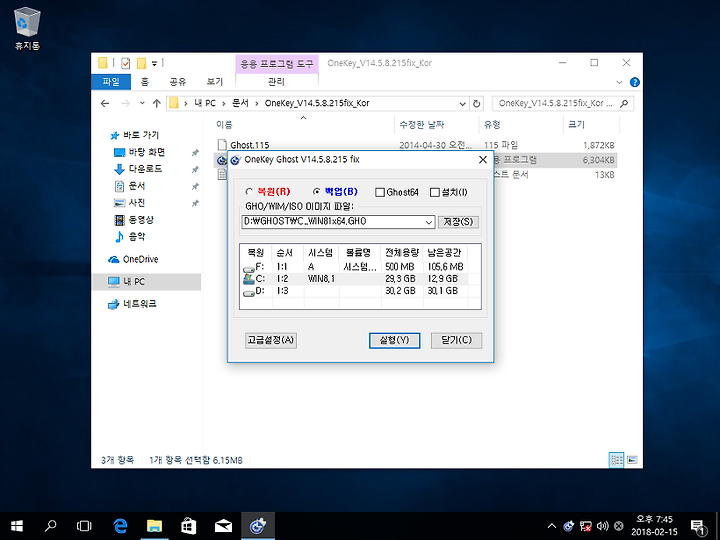Viewport: 720px width, 540px height.
Task: Switch to large icons view layout
Action: (632, 460)
